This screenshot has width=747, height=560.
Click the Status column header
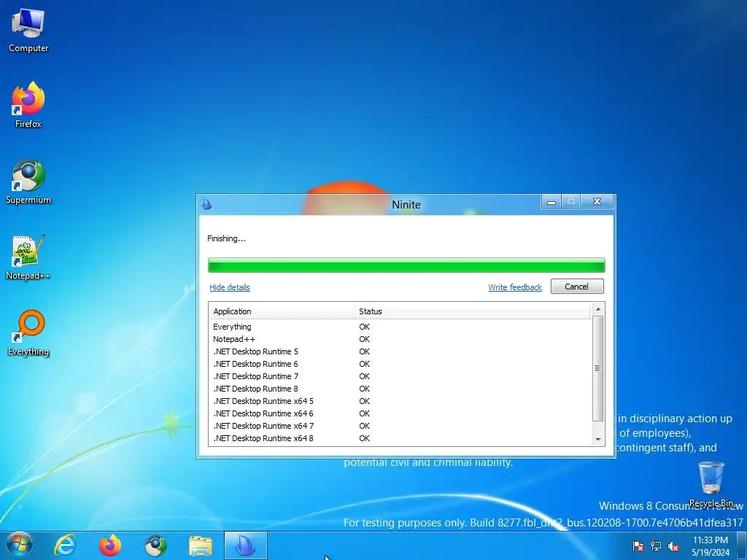tap(473, 311)
